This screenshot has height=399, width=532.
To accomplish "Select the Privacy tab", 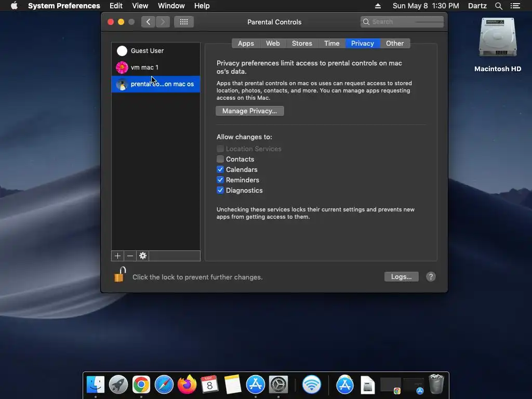I will pos(362,44).
